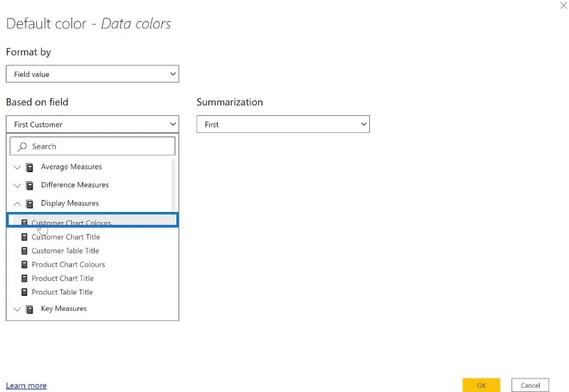Click the field list vertical scrollbar
The image size is (569, 392).
173,185
